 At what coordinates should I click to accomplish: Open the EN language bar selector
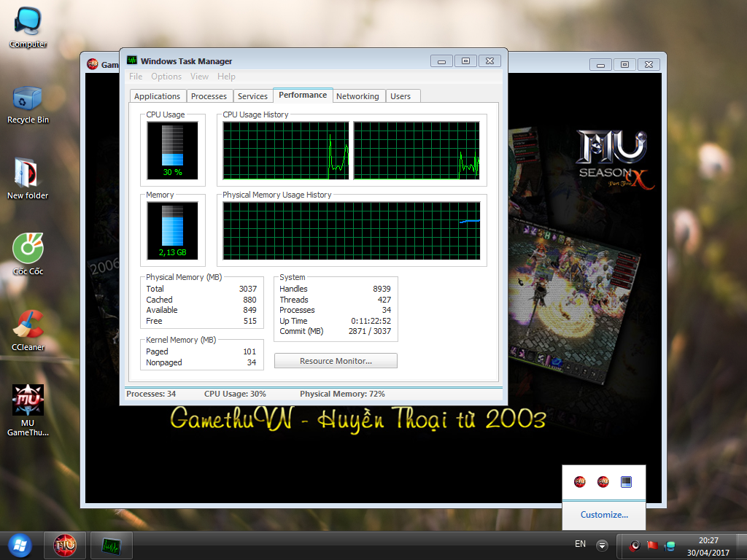580,544
